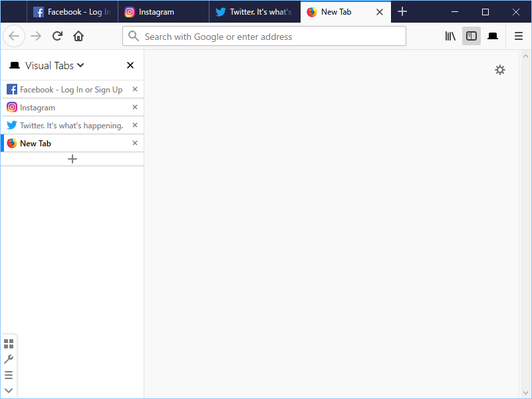The width and height of the screenshot is (532, 399).
Task: Maximize the Firefox window
Action: [x=485, y=12]
